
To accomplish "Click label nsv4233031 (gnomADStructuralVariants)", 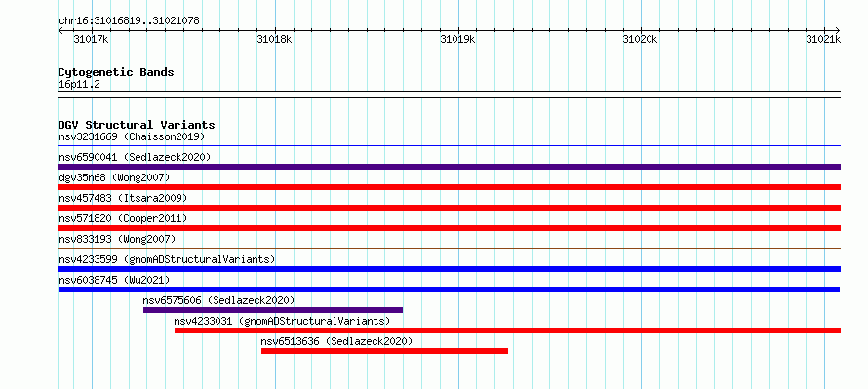I will [x=282, y=321].
